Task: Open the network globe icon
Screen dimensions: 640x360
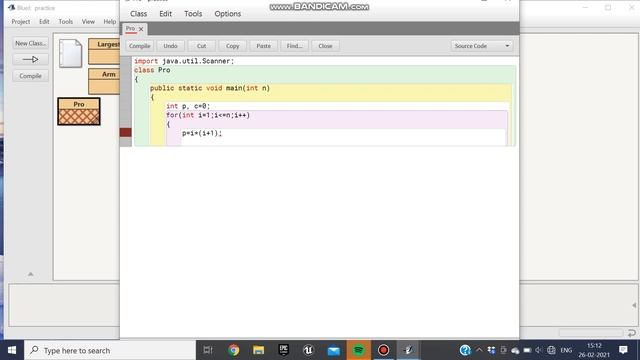Action: (x=551, y=350)
